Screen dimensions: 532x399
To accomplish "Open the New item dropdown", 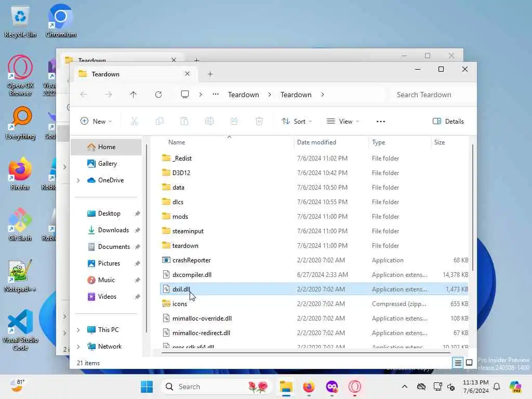I will 96,121.
